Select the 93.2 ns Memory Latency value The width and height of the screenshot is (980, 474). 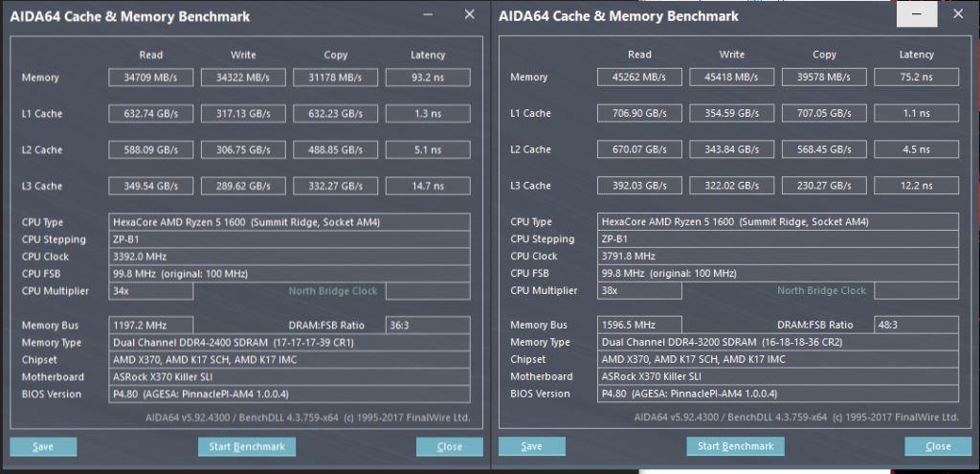428,78
